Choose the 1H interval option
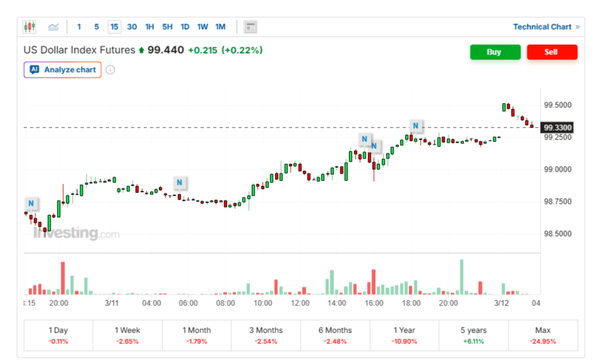This screenshot has height=364, width=600. (x=150, y=26)
